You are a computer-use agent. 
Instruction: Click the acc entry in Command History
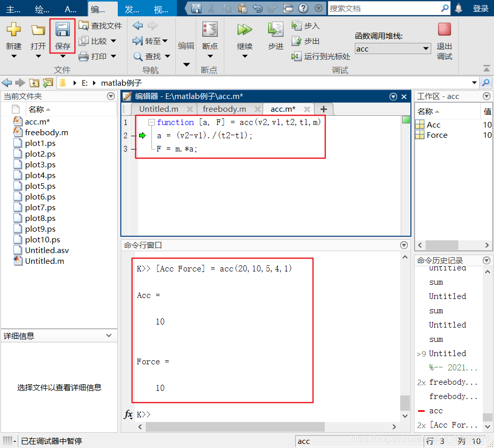click(x=436, y=411)
